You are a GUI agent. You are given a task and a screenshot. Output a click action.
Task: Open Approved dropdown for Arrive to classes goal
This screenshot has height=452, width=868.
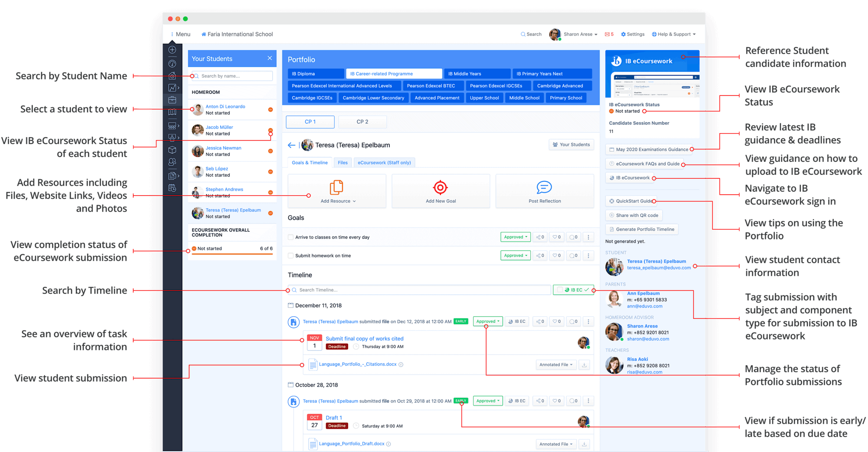[515, 237]
